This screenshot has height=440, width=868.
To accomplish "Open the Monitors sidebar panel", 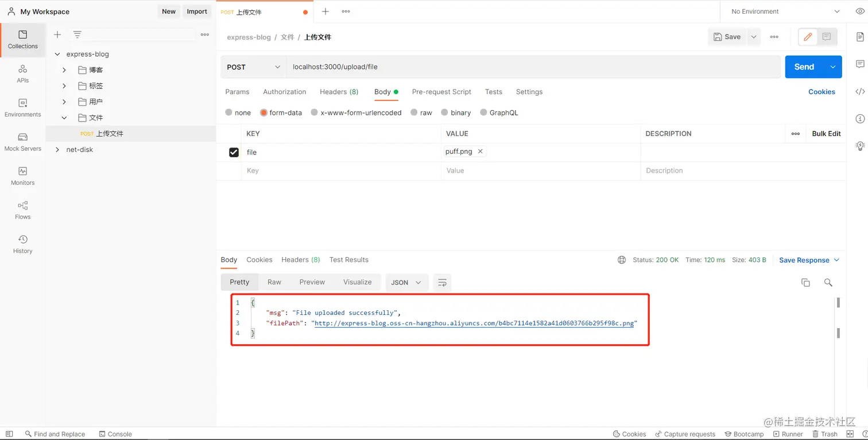I will (22, 176).
